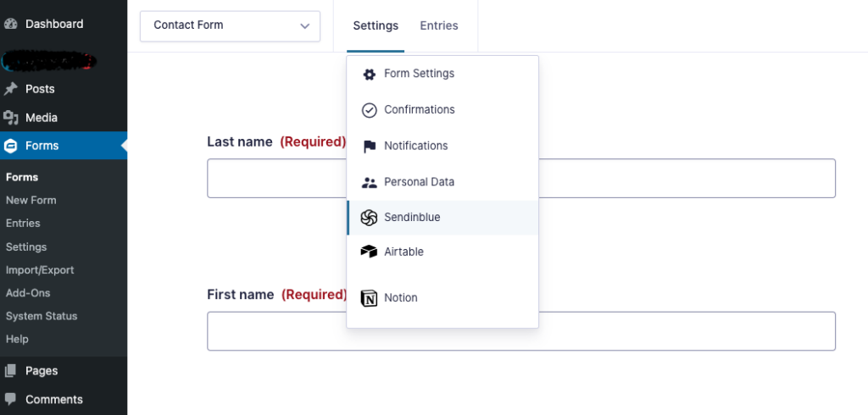The height and width of the screenshot is (415, 868).
Task: Click the Form Settings gear icon
Action: tap(369, 75)
